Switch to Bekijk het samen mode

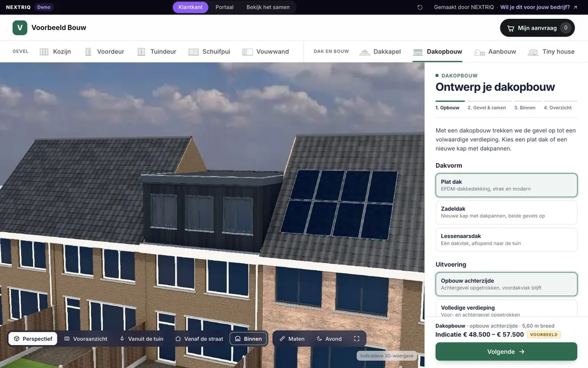point(268,7)
